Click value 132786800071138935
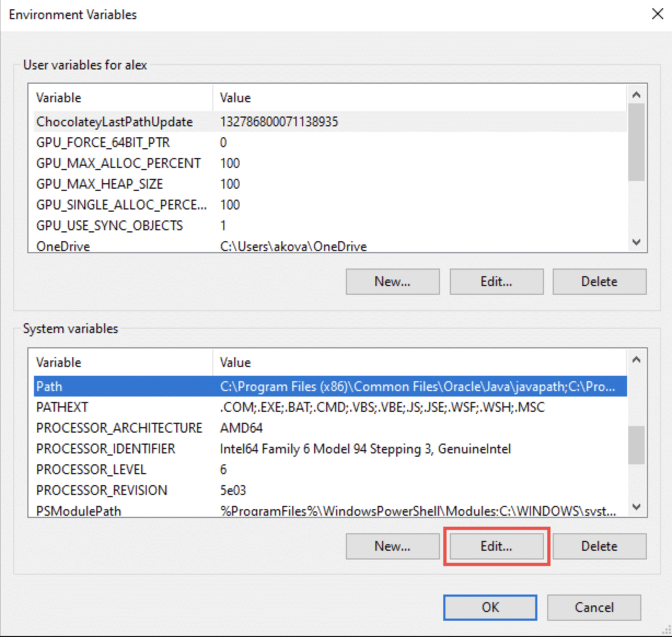 pyautogui.click(x=279, y=122)
